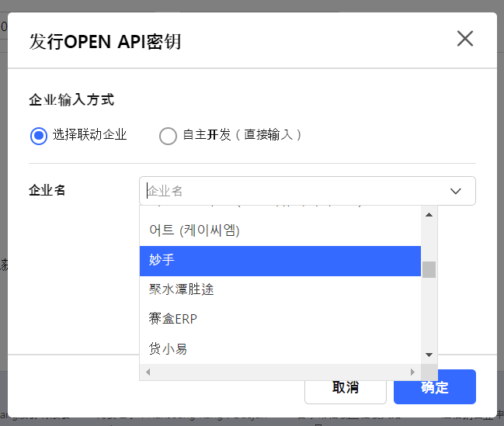Click the horizontal scrollbar right arrow
504x426 pixels.
click(x=412, y=372)
